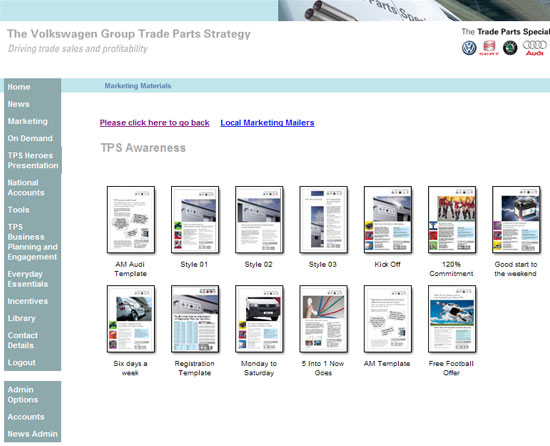This screenshot has height=446, width=550.
Task: Click the 120% Commitment caption
Action: click(x=451, y=269)
